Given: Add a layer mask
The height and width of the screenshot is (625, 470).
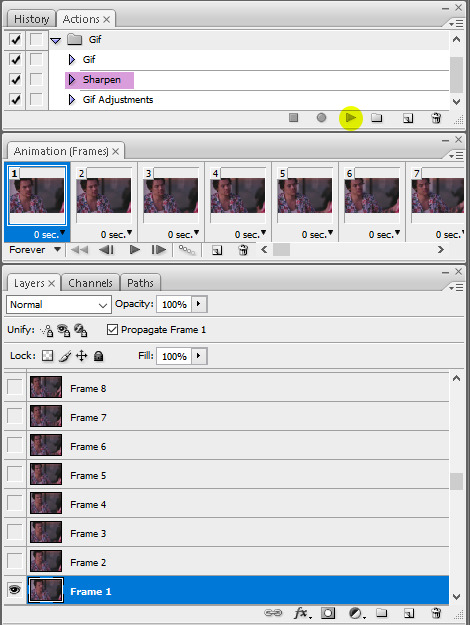Looking at the screenshot, I should click(328, 613).
